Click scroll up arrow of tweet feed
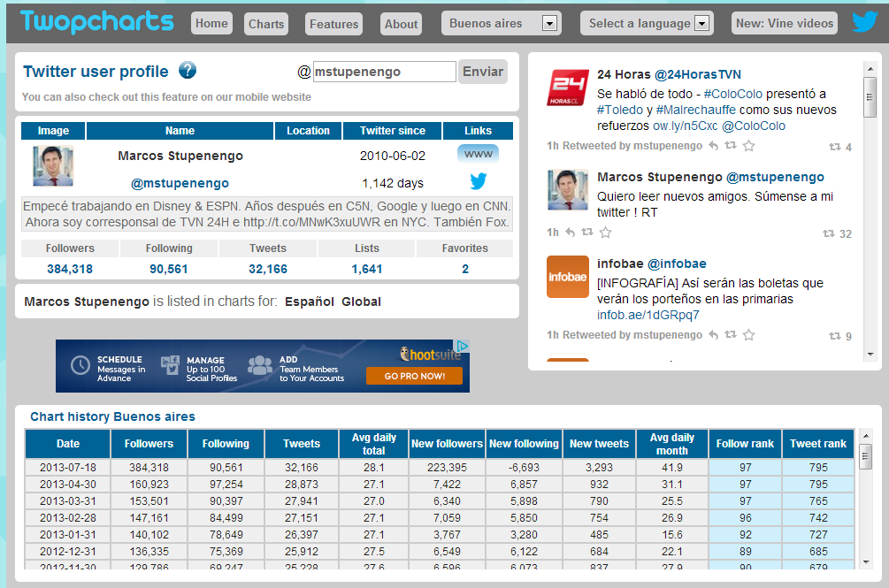The height and width of the screenshot is (588, 889). click(x=870, y=69)
